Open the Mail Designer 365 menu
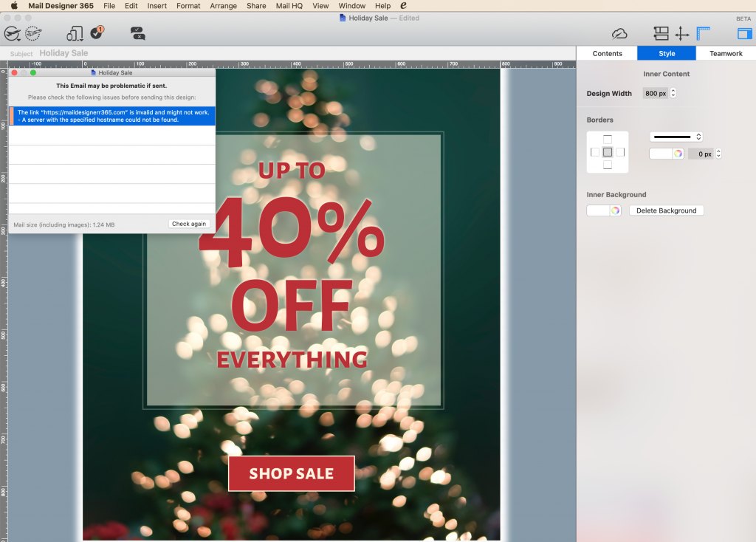Image resolution: width=756 pixels, height=542 pixels. tap(61, 6)
